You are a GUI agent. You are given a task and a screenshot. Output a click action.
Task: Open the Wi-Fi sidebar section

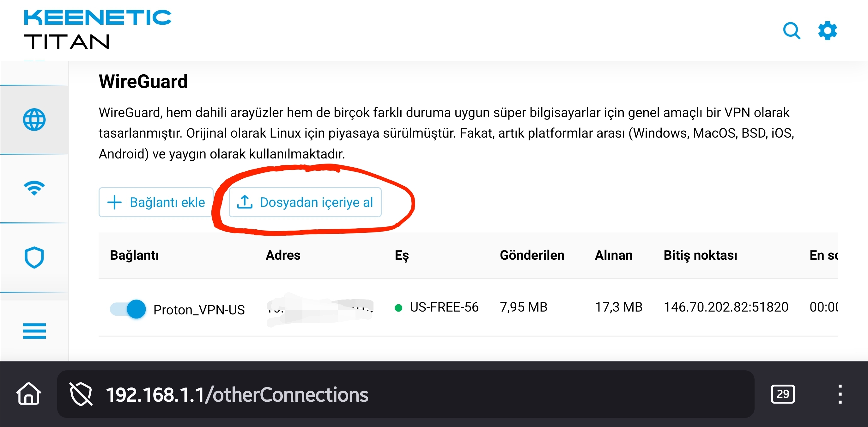pyautogui.click(x=34, y=188)
